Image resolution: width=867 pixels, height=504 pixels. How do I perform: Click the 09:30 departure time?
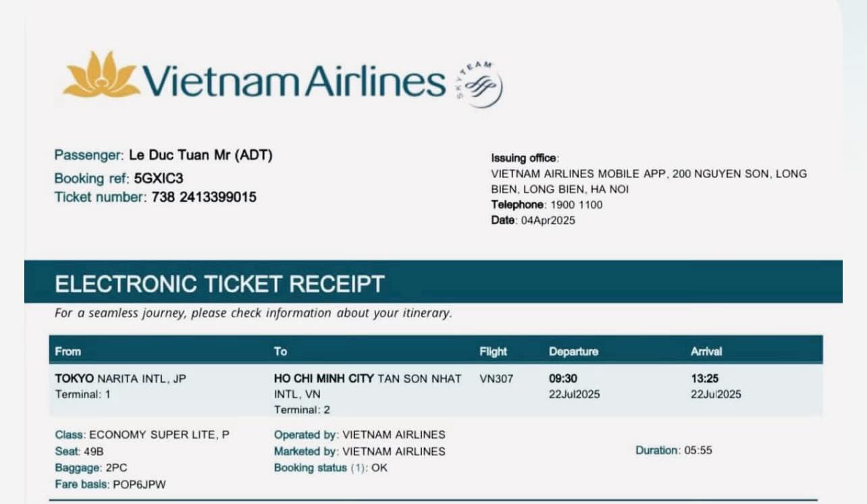[563, 379]
